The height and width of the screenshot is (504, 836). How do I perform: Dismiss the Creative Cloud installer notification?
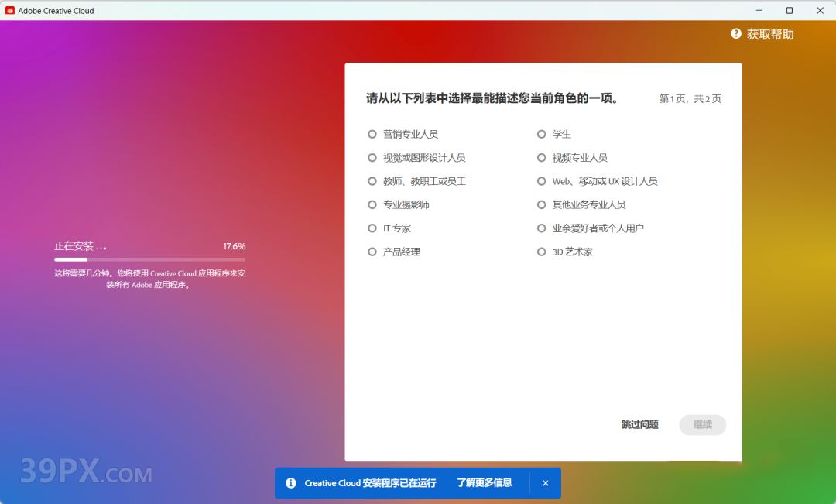point(546,482)
